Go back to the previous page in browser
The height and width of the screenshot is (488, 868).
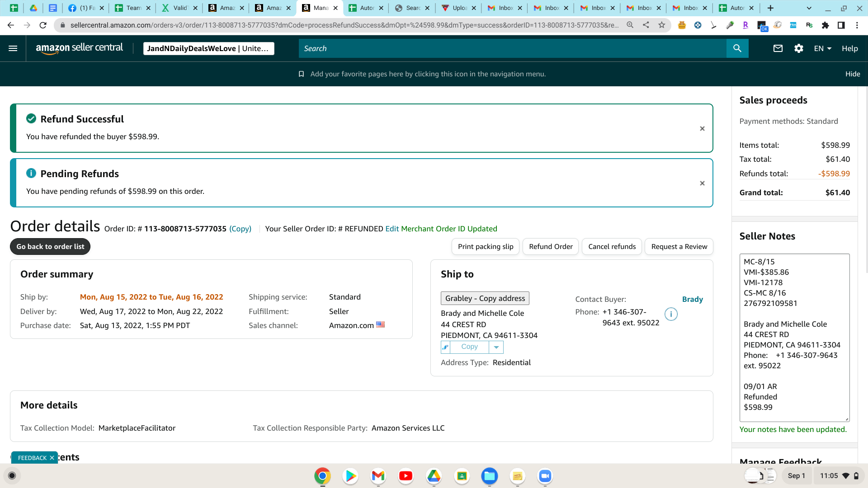click(11, 25)
